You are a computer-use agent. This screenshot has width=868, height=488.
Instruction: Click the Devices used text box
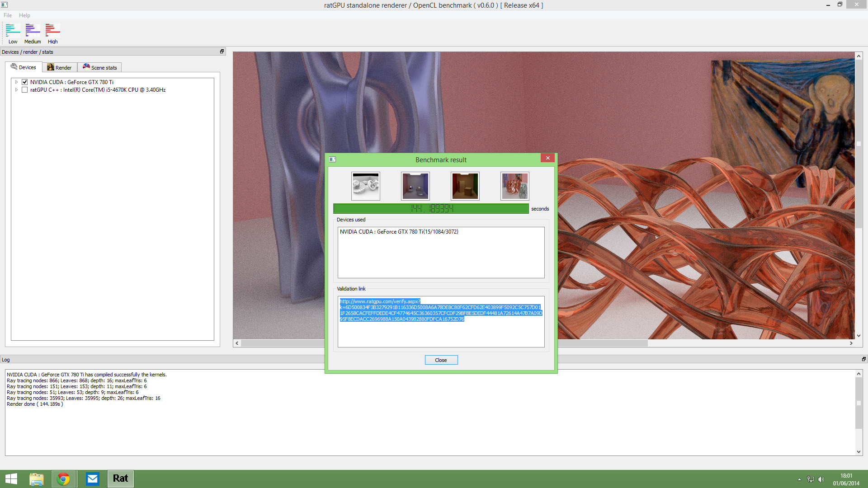(441, 253)
